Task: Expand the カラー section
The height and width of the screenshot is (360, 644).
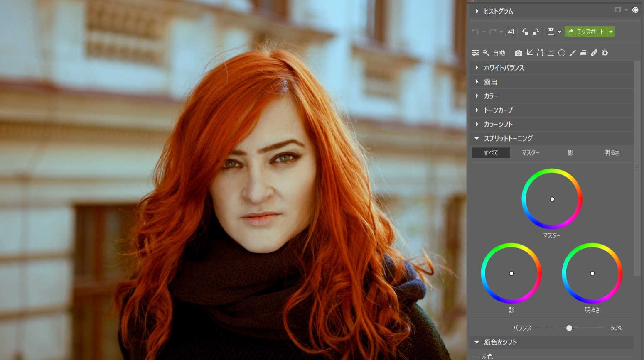Action: [552, 96]
